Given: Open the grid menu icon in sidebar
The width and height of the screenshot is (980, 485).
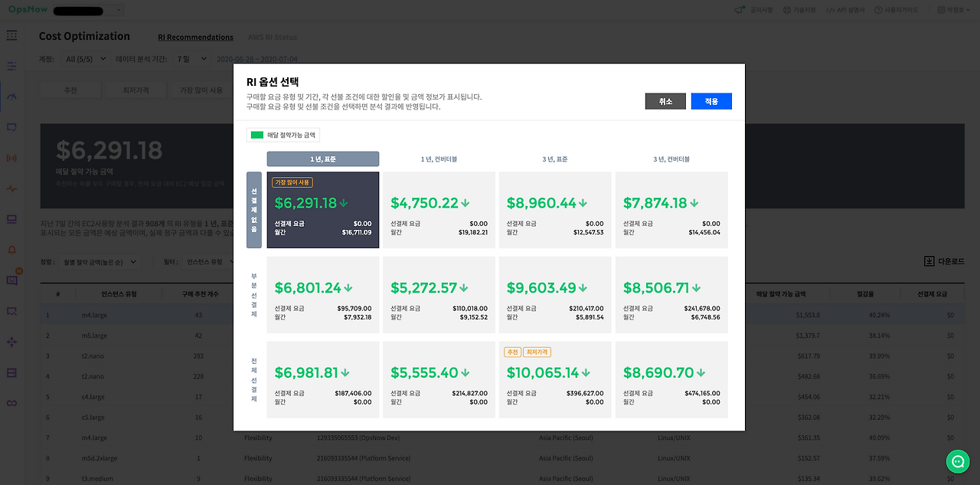Looking at the screenshot, I should click(x=11, y=35).
